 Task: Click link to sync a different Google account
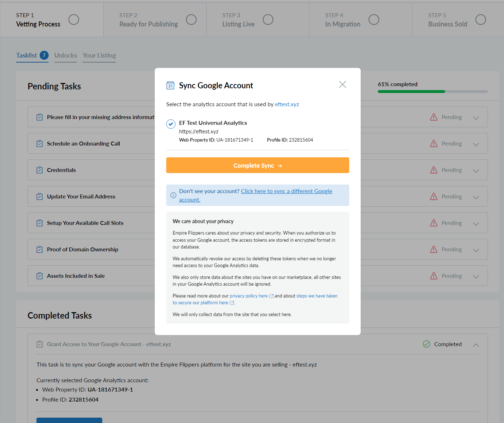[256, 195]
